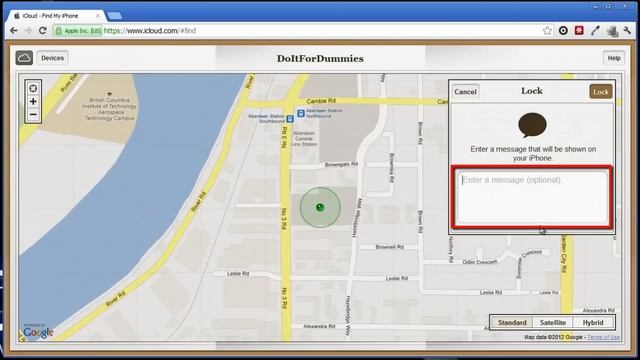Image resolution: width=640 pixels, height=360 pixels.
Task: Switch map to Standard view
Action: [x=512, y=322]
